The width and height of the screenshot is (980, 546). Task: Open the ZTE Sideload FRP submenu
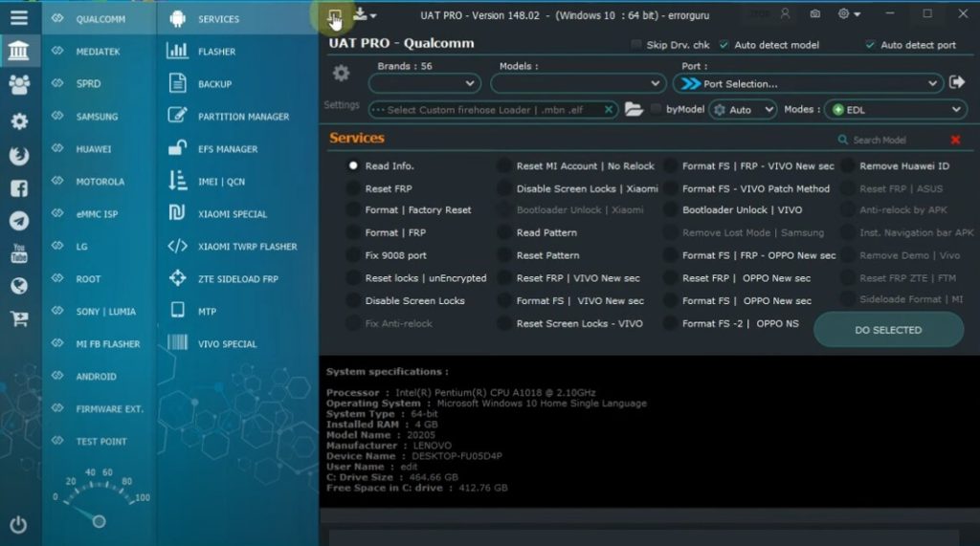coord(237,278)
